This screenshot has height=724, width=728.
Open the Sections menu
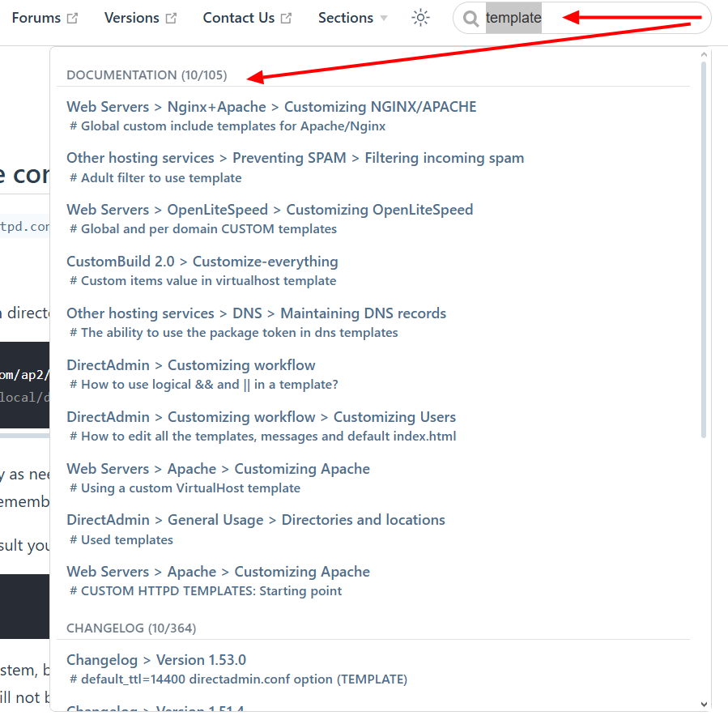(x=346, y=18)
